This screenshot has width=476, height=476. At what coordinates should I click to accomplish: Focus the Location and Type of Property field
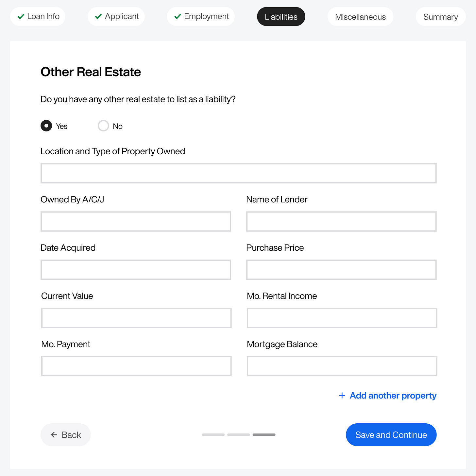pyautogui.click(x=238, y=173)
